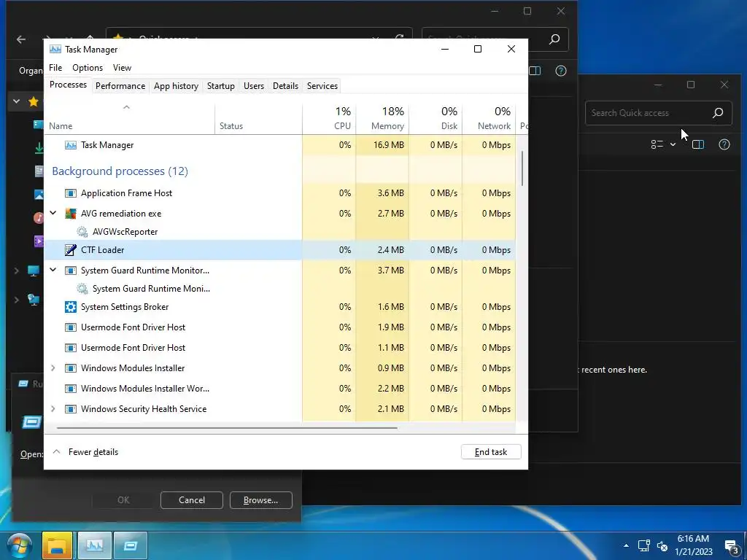Click help icon in rear Explorer window

click(561, 71)
